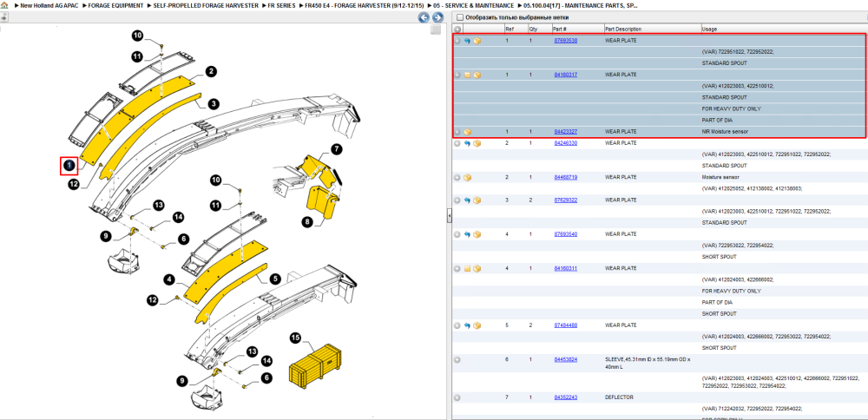Go to next diagram with right arrow
Image resolution: width=868 pixels, height=420 pixels.
tap(437, 17)
